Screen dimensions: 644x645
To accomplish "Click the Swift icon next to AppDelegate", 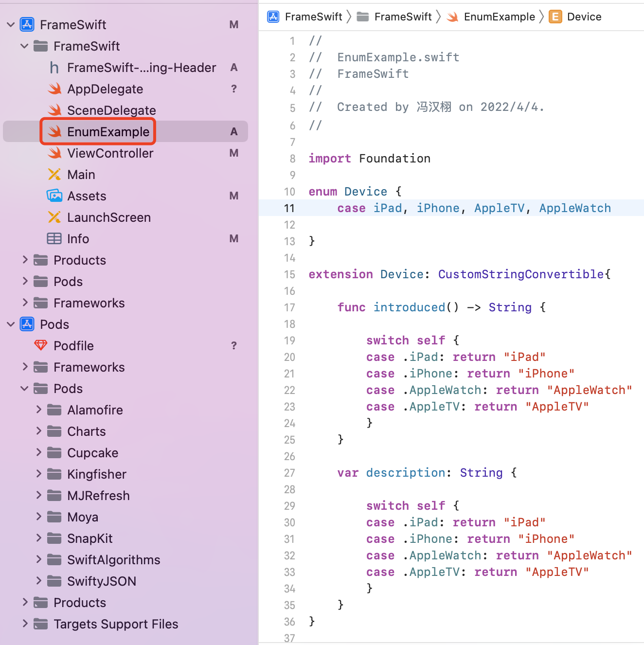I will [54, 89].
